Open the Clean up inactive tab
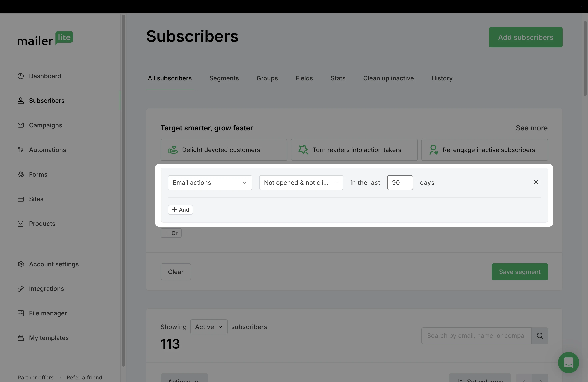Image resolution: width=588 pixels, height=382 pixels. [x=388, y=78]
